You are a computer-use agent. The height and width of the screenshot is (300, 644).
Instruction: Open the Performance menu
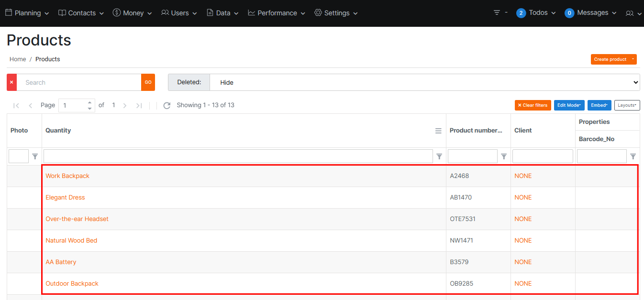tap(277, 13)
